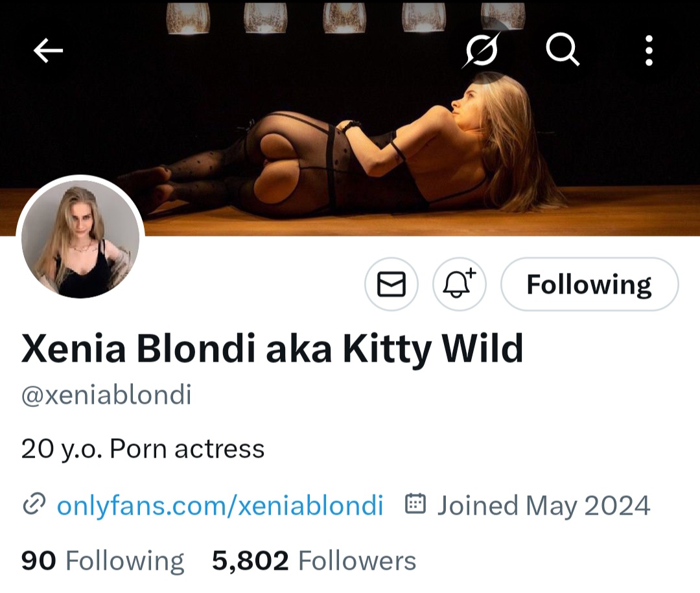The height and width of the screenshot is (593, 700).
Task: Open the onlyfans.com/xeniablondi link
Action: 220,505
